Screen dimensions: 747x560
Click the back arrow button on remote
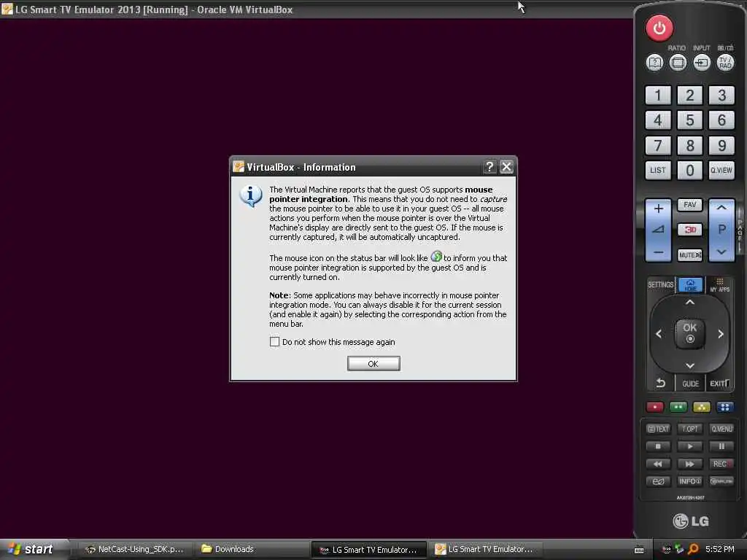tap(660, 384)
